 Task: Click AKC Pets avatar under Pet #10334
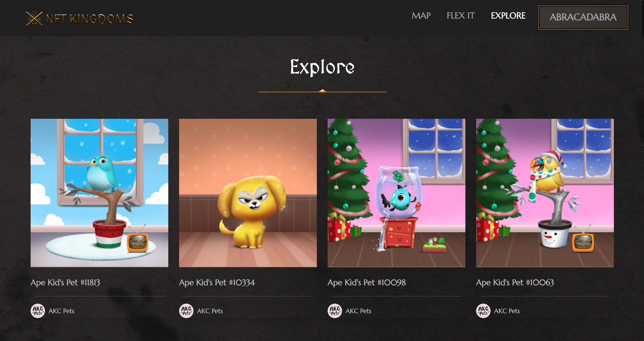(186, 311)
